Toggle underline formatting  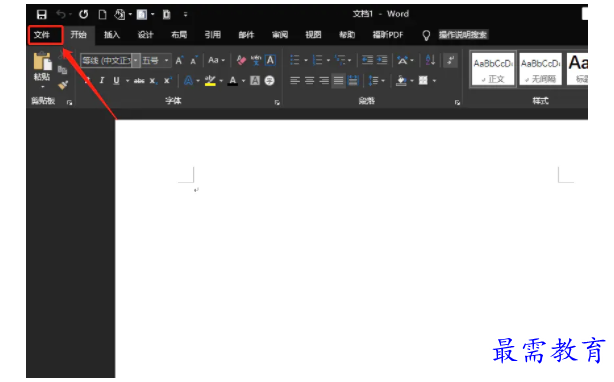(116, 81)
